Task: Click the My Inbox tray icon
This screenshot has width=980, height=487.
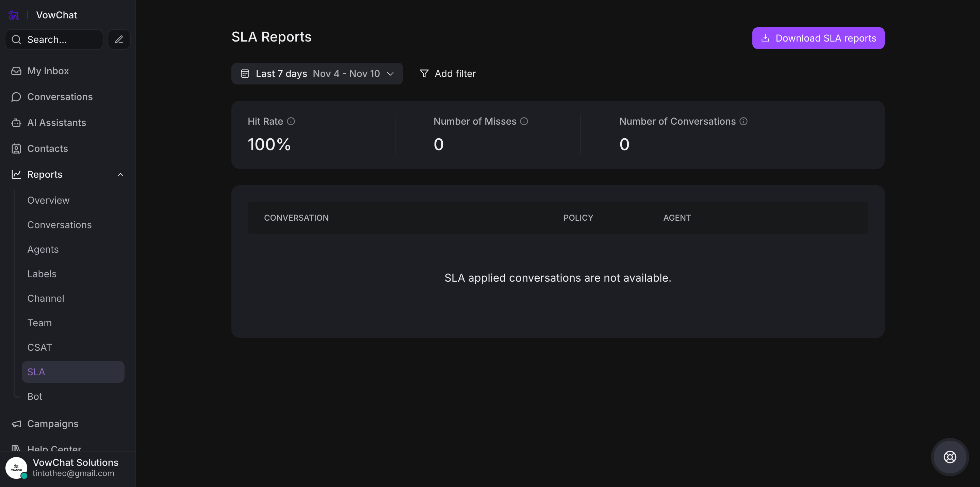Action: tap(16, 71)
